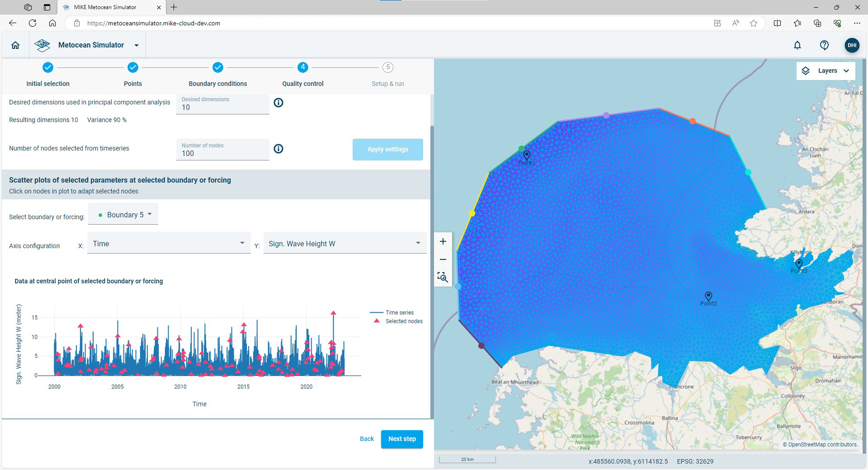Toggle Selected nodes legend entry in chart
Image resolution: width=868 pixels, height=470 pixels.
pyautogui.click(x=403, y=321)
